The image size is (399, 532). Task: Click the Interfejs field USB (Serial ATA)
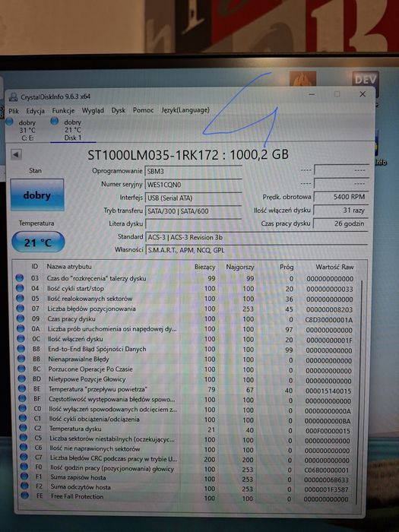tap(193, 198)
